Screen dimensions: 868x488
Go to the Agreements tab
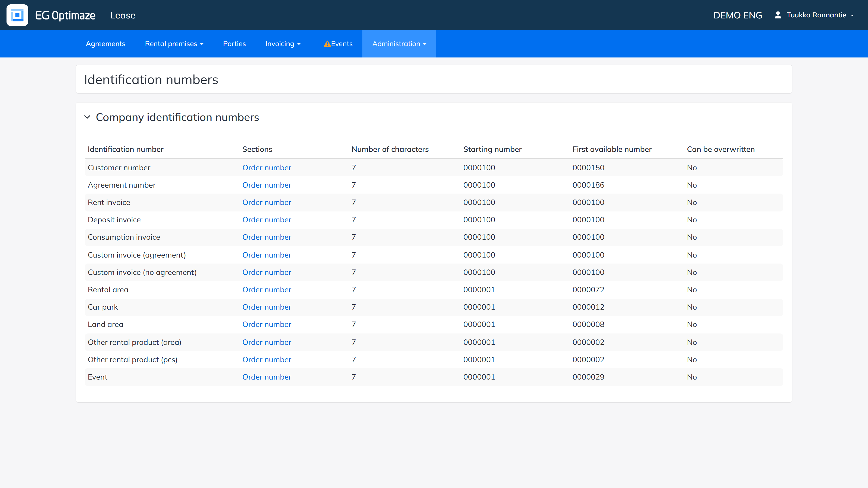click(106, 44)
